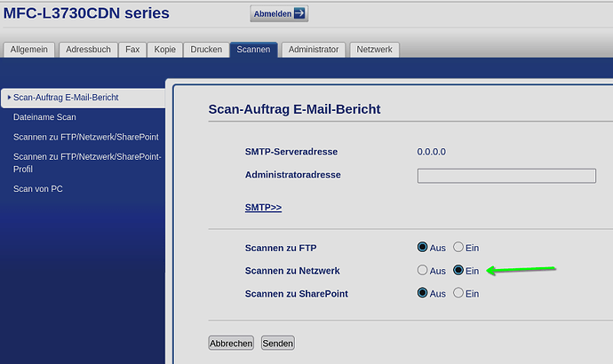Click the Administratoradresse text field
This screenshot has width=613, height=364.
(x=506, y=176)
